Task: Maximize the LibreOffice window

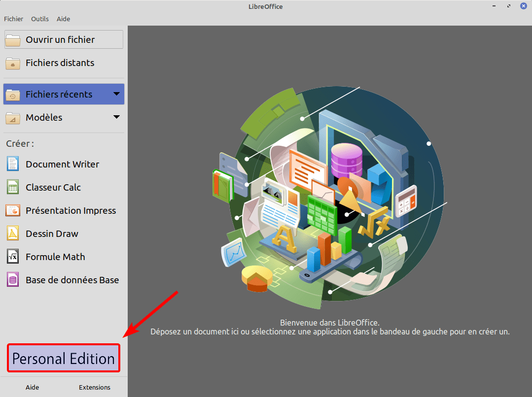Action: pyautogui.click(x=509, y=6)
